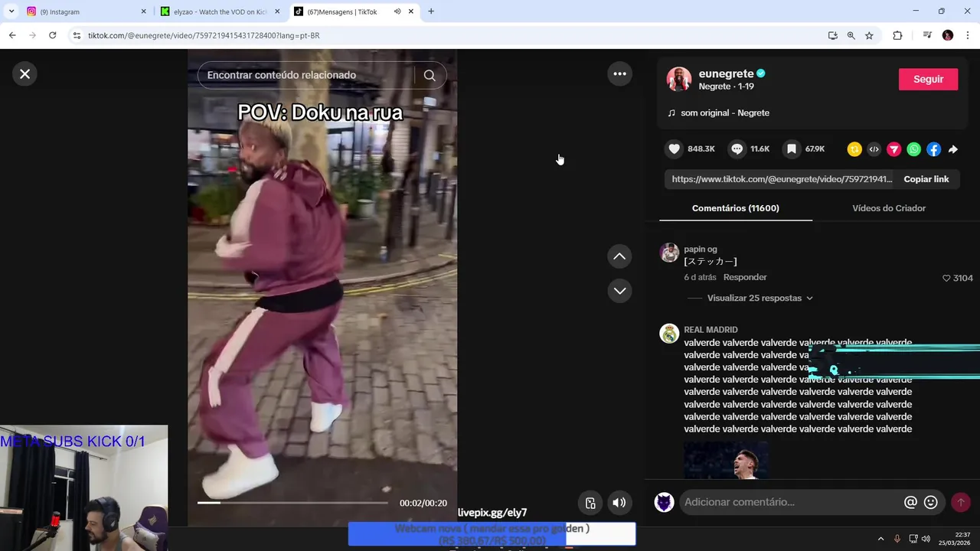The image size is (980, 551).
Task: Like the video with the heart icon
Action: coord(674,149)
